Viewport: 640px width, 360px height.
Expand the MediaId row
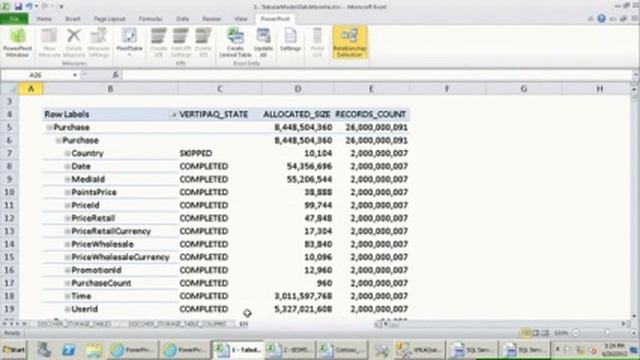click(x=67, y=179)
